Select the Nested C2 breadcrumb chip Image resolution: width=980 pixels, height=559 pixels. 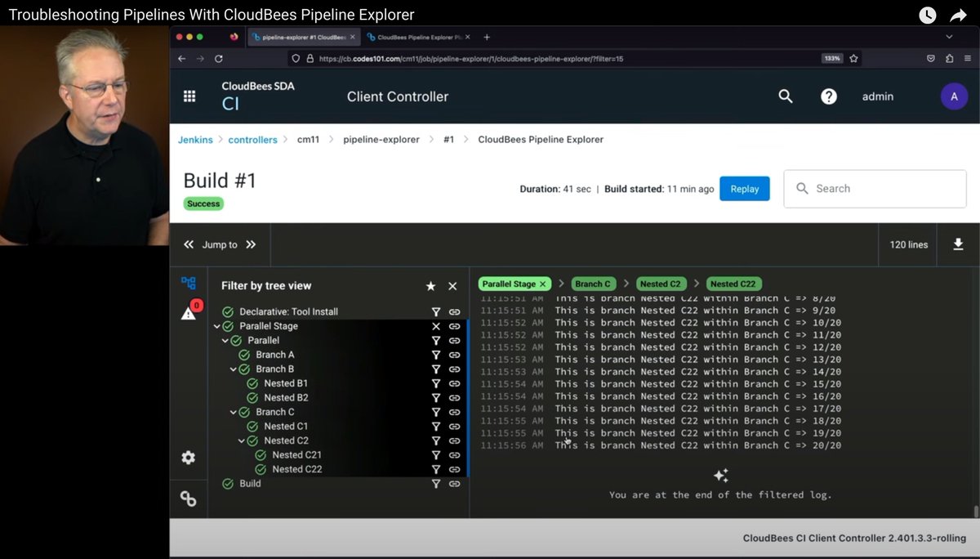tap(660, 284)
